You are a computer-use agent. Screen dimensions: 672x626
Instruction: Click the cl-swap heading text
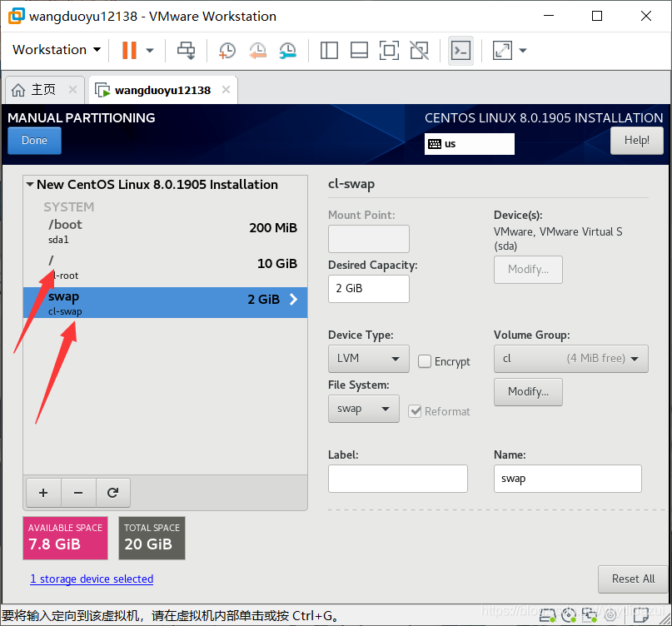351,184
